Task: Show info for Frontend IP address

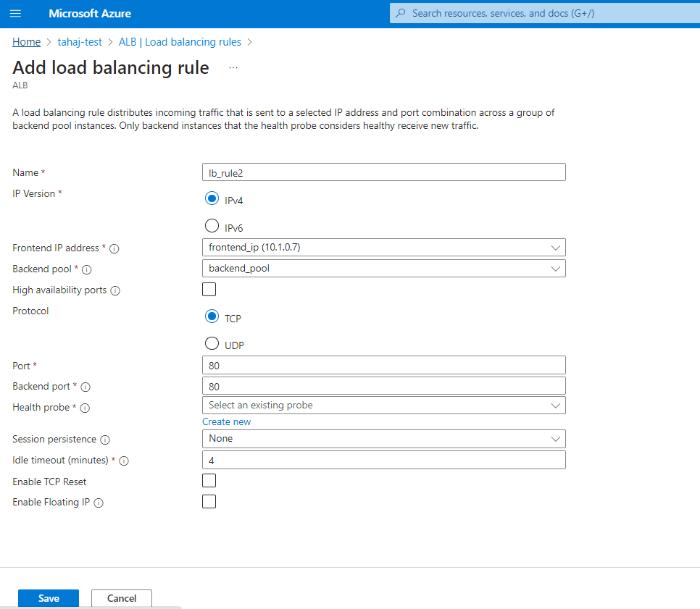Action: 114,248
